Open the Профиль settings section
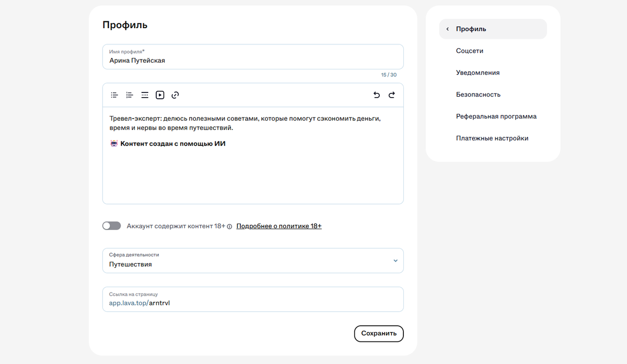This screenshot has width=627, height=364. [493, 29]
